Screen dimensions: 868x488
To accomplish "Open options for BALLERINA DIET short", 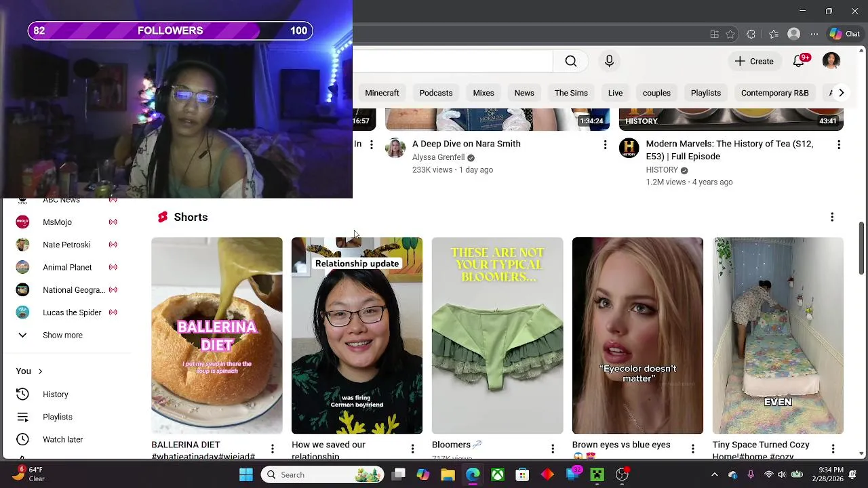I will coord(272,449).
